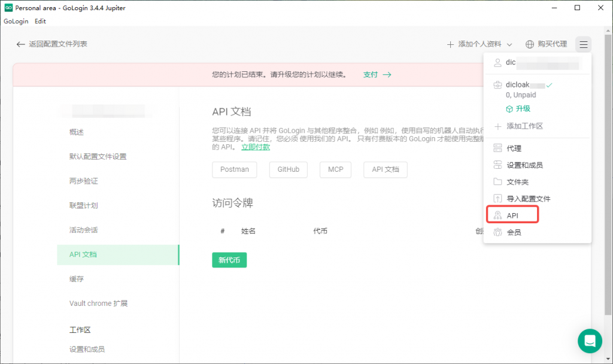Click the 文件夹 folder icon

(x=497, y=182)
